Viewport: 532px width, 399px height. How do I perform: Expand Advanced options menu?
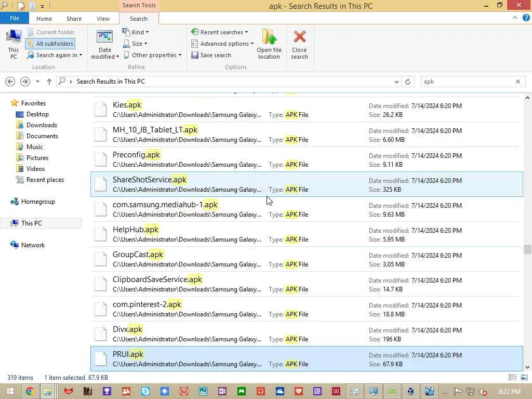point(222,44)
